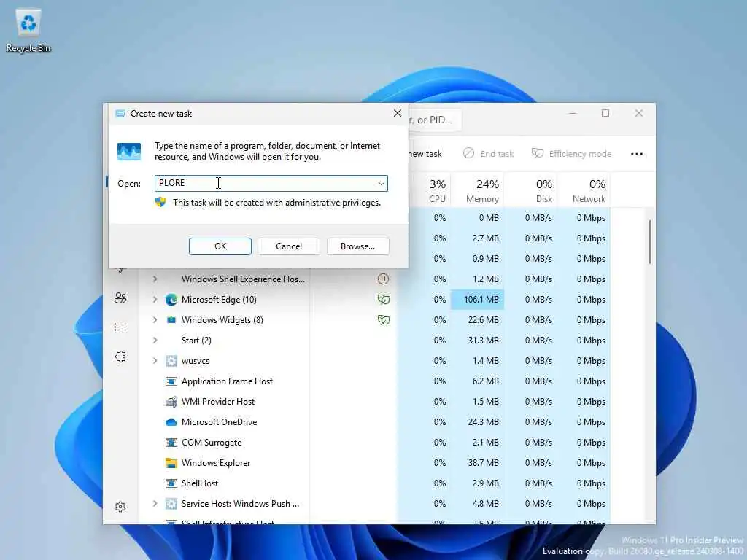This screenshot has height=560, width=747.
Task: Click the admin shield icon in dialog
Action: point(160,202)
